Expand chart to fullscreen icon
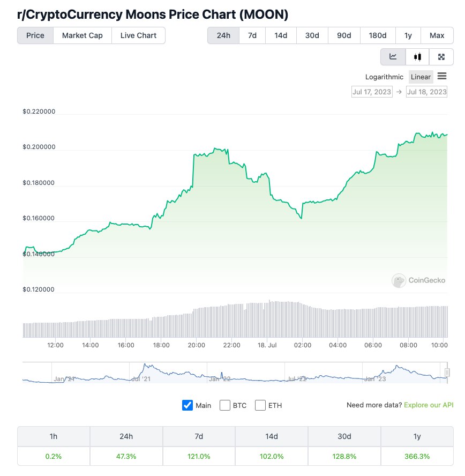Image resolution: width=465 pixels, height=476 pixels. point(441,57)
